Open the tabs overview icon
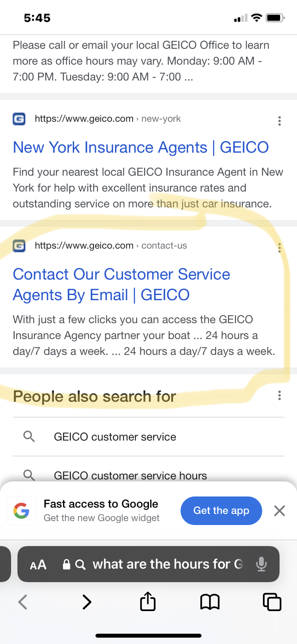This screenshot has width=297, height=644. [272, 602]
